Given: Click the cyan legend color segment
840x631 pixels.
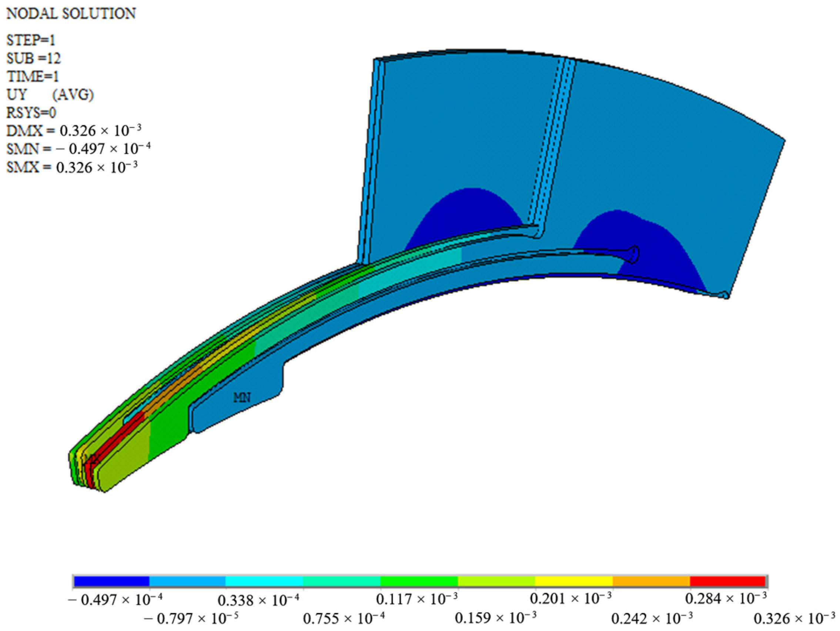Looking at the screenshot, I should [264, 581].
